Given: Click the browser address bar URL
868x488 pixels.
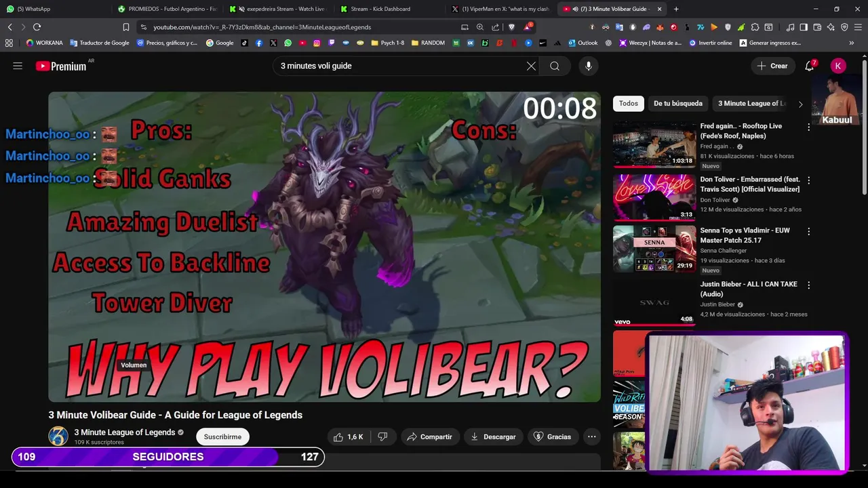Looking at the screenshot, I should (x=262, y=27).
